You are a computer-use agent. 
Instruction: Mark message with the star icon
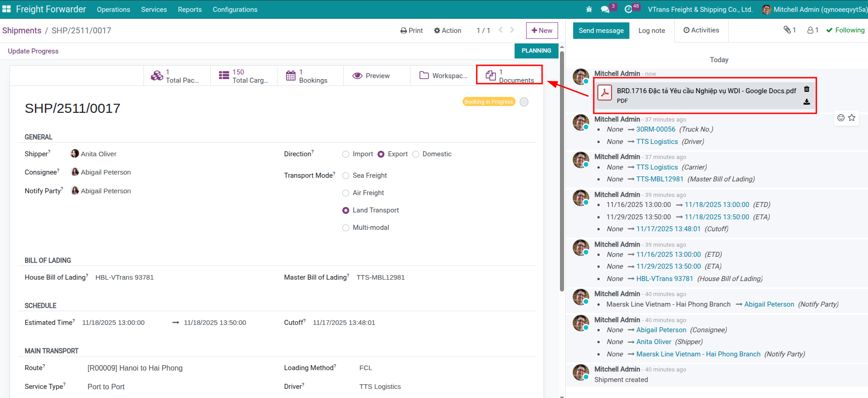tap(852, 118)
